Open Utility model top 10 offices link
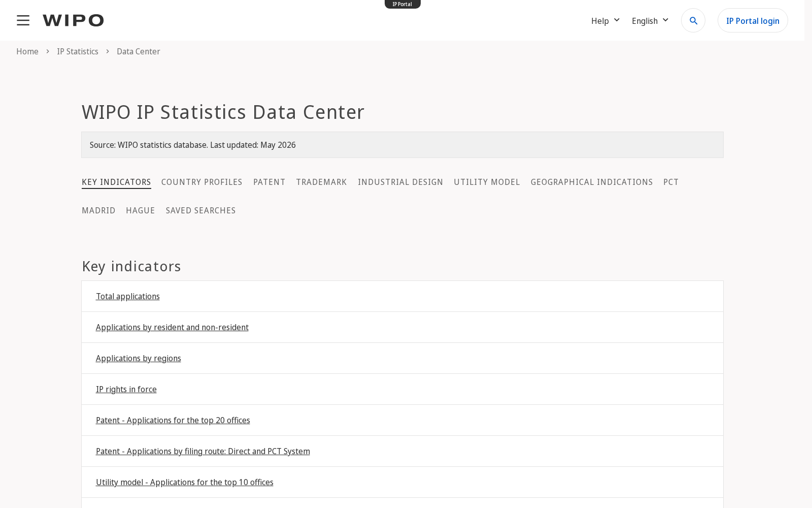 point(185,482)
